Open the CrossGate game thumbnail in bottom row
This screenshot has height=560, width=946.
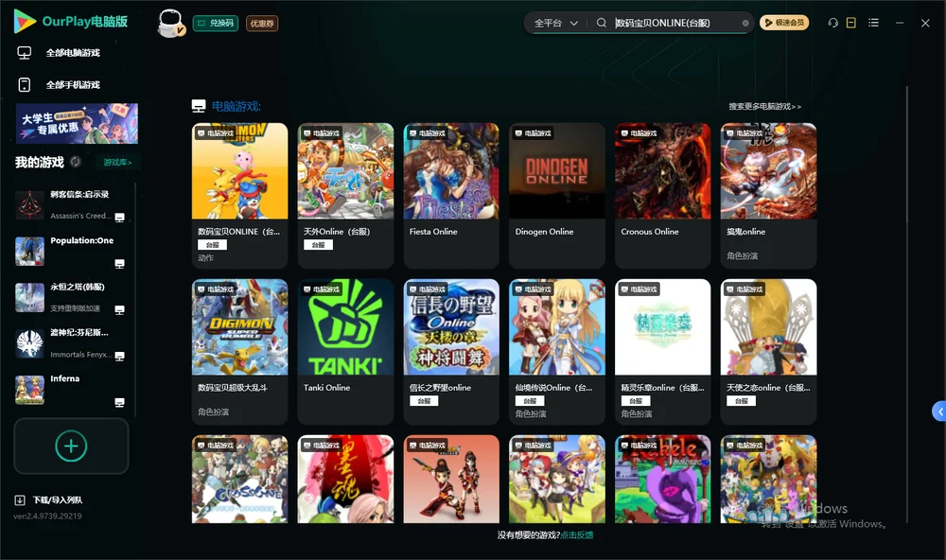[239, 480]
